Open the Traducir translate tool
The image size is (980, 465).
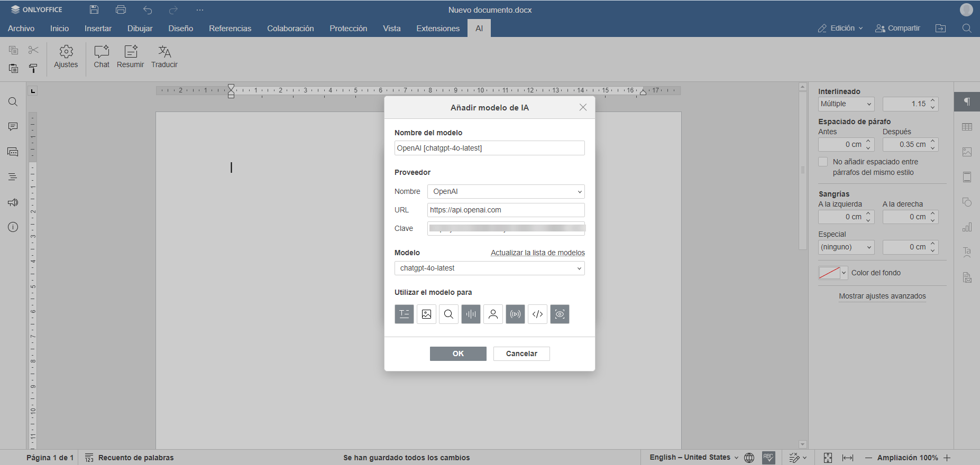coord(164,57)
